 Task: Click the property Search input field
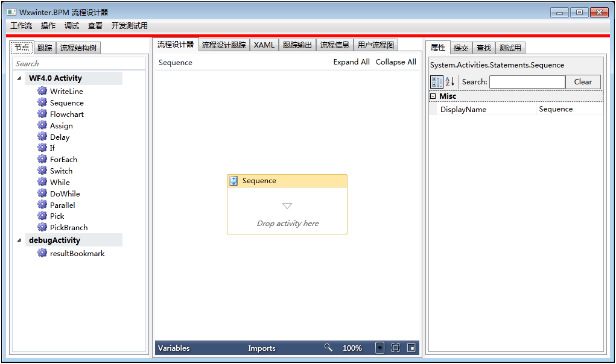click(x=527, y=82)
